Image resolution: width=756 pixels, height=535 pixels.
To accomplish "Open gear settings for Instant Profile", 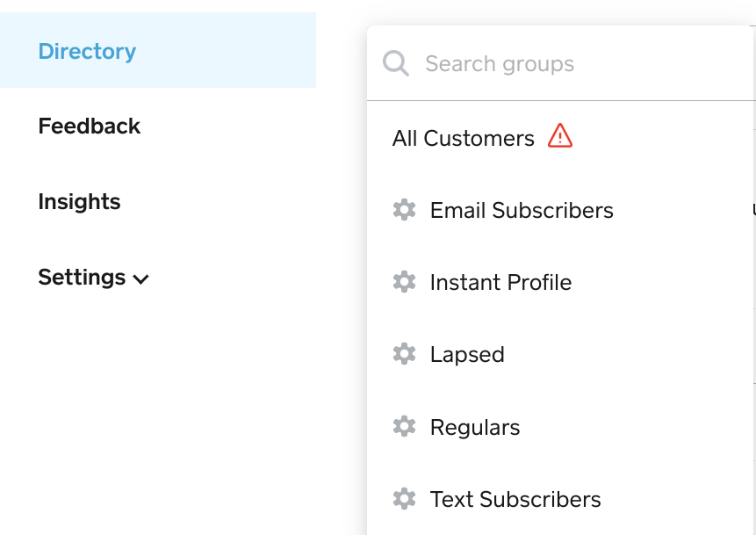I will (404, 282).
